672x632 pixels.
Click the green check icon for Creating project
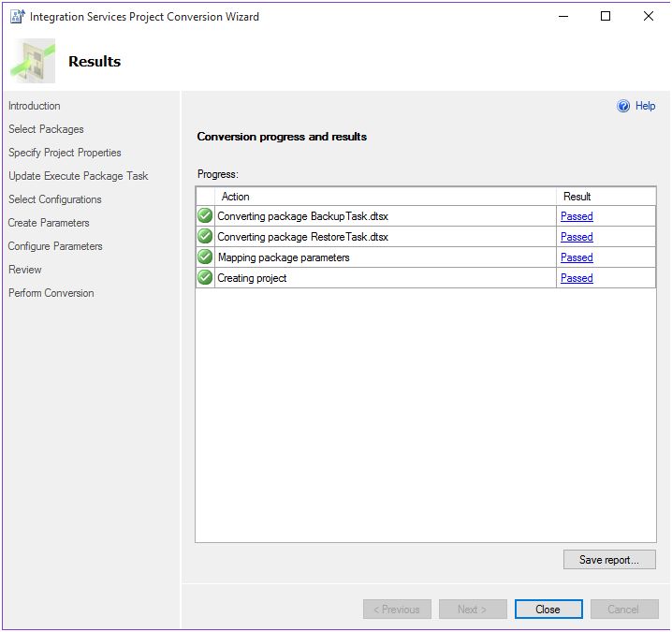205,277
